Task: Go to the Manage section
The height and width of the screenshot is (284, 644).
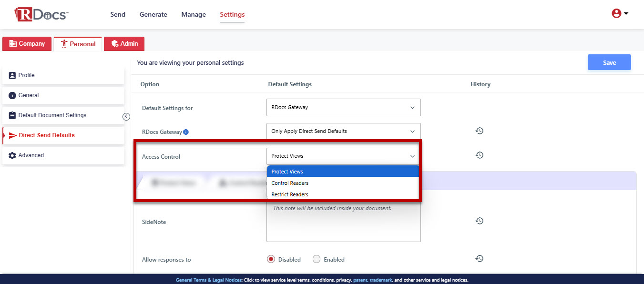Action: pyautogui.click(x=194, y=14)
